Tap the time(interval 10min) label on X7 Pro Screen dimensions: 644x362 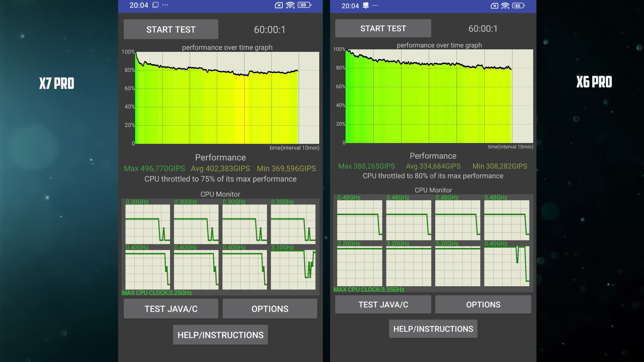(x=294, y=148)
